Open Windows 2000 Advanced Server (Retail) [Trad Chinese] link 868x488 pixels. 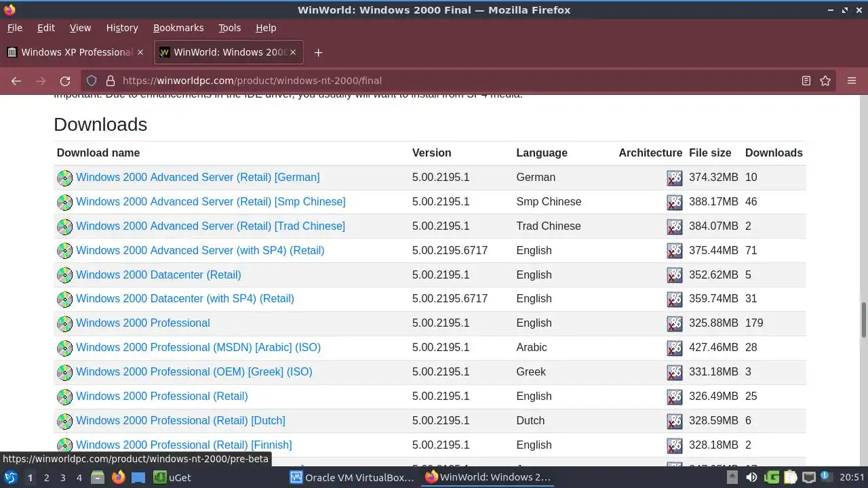tap(210, 226)
